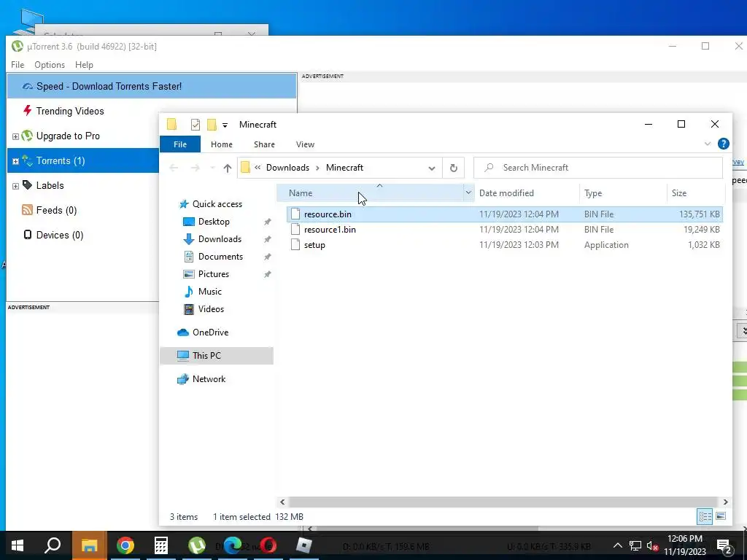Click the horizontal scrollbar right arrow
This screenshot has width=747, height=560.
pyautogui.click(x=726, y=502)
